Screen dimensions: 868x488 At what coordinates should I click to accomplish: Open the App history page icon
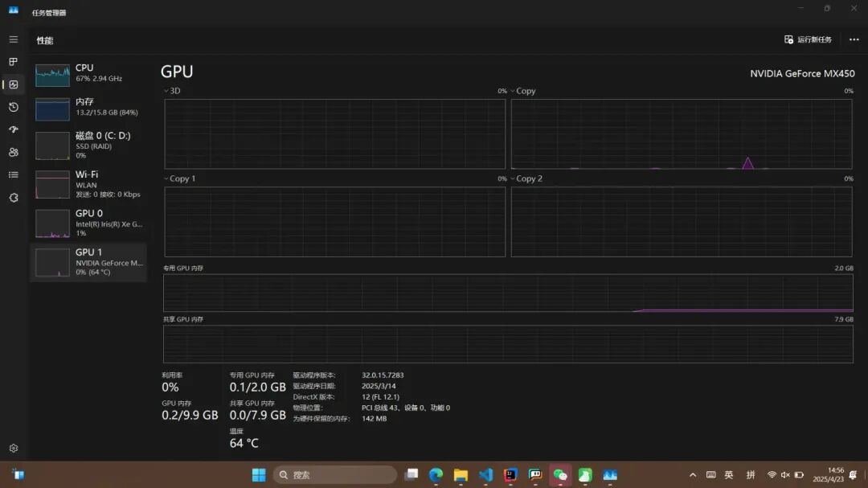pos(14,107)
